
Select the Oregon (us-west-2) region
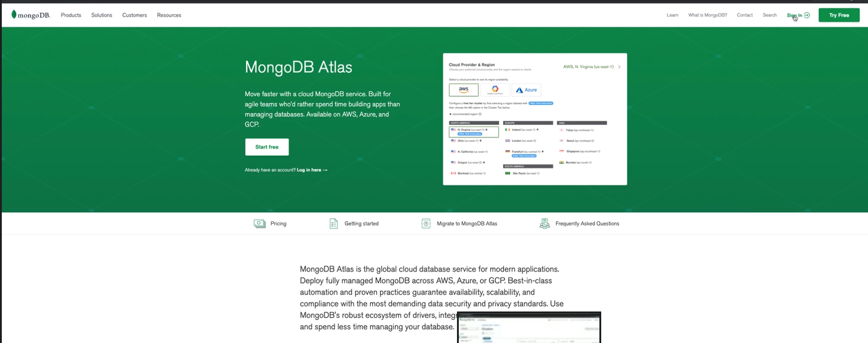point(468,162)
